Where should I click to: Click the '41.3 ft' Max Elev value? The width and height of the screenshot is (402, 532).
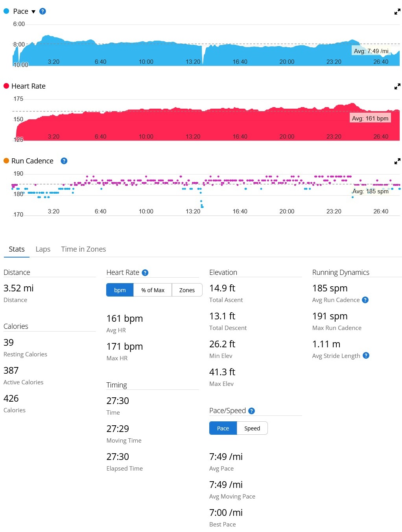point(222,372)
